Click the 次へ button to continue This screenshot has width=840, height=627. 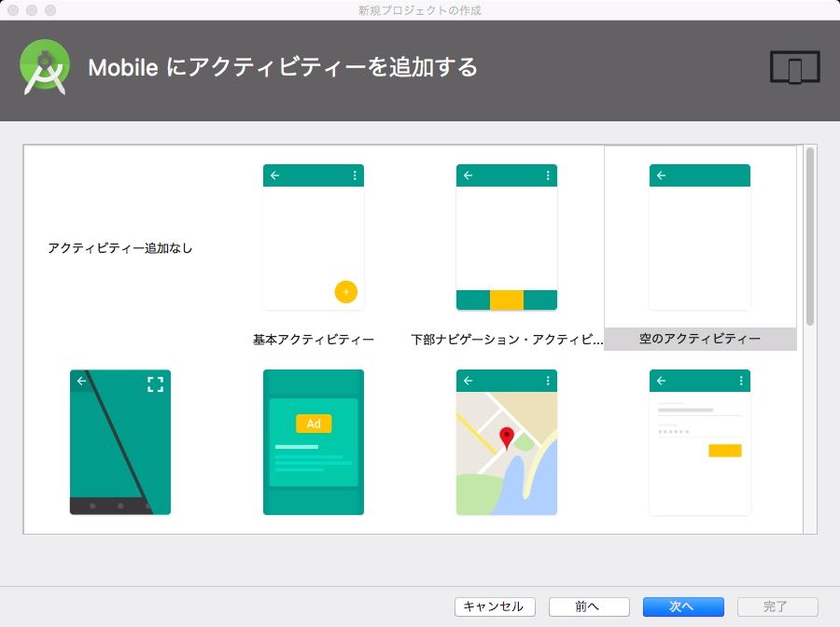[682, 606]
